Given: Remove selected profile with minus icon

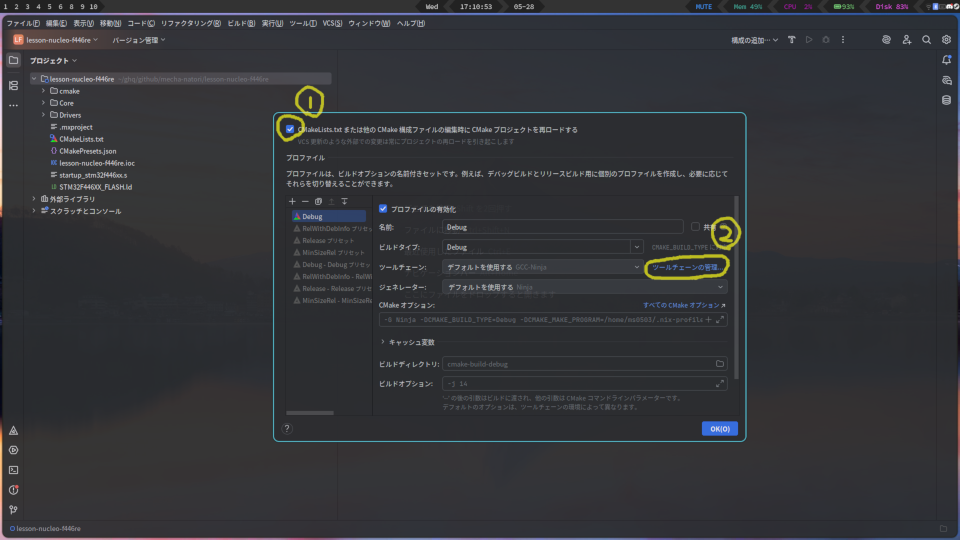Looking at the screenshot, I should pyautogui.click(x=305, y=201).
